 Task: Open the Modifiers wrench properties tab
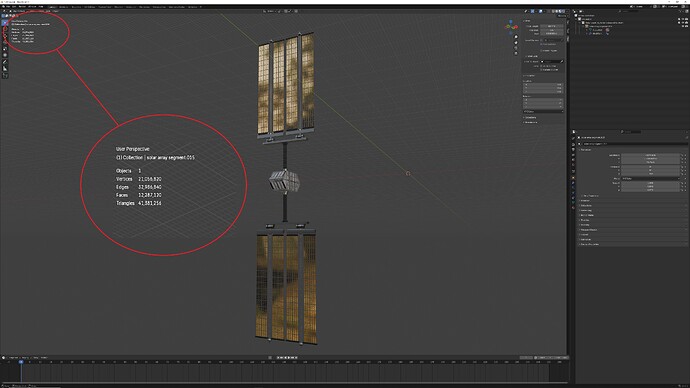tap(573, 183)
